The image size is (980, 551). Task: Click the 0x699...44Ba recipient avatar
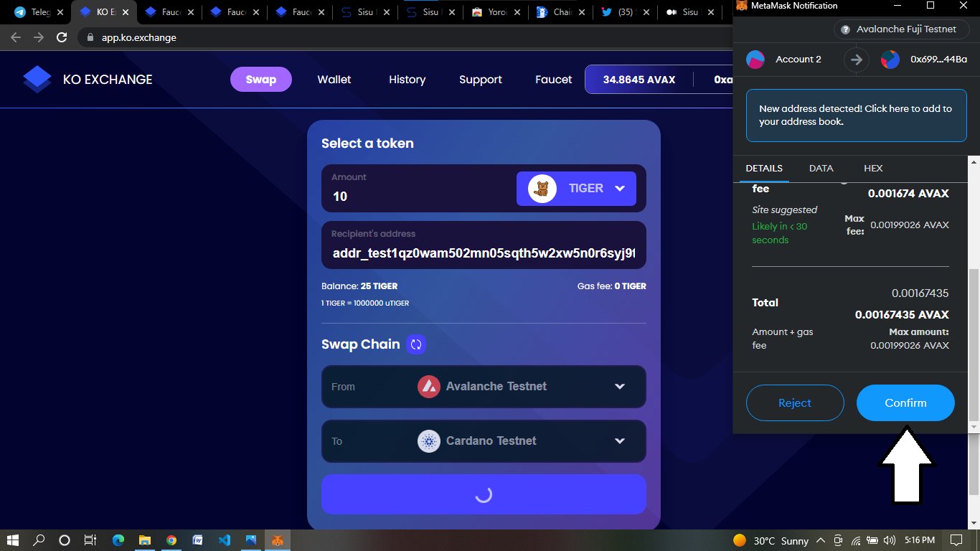point(890,60)
